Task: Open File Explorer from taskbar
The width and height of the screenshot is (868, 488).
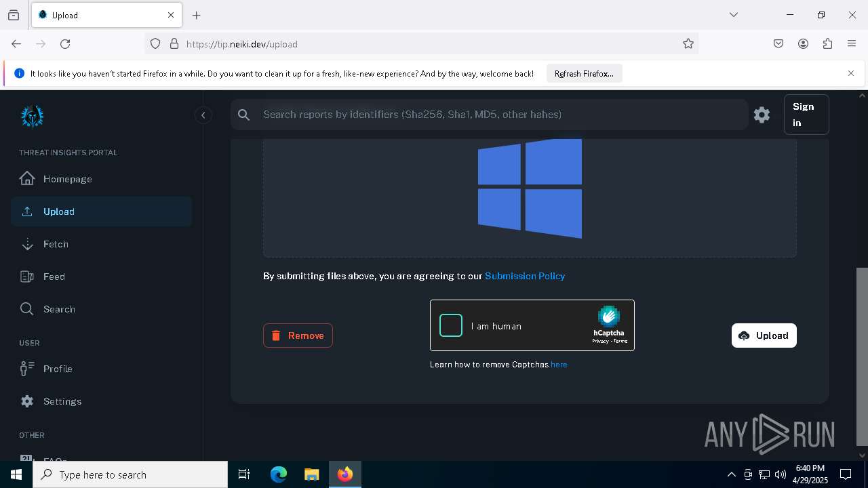Action: (311, 474)
